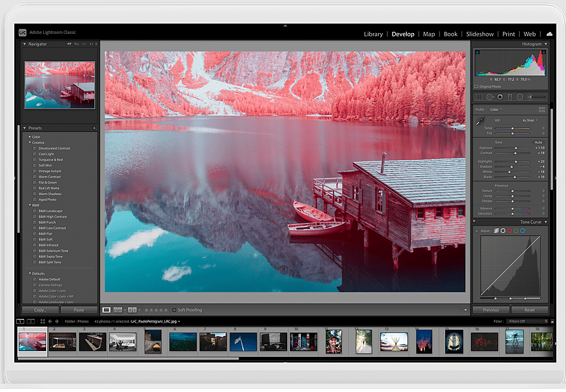This screenshot has width=566, height=392.
Task: Open grid view from filmstrip bar
Action: (43, 321)
